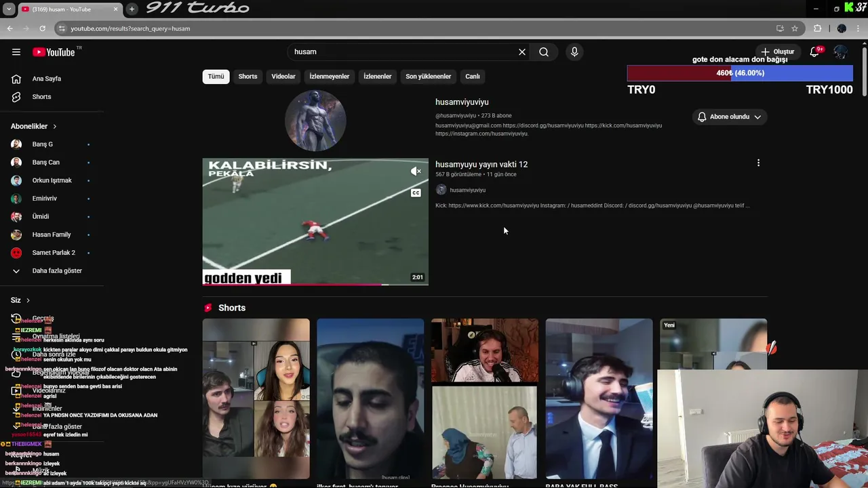Clear the search box with X icon
Screen dimensions: 868x488
pos(522,52)
